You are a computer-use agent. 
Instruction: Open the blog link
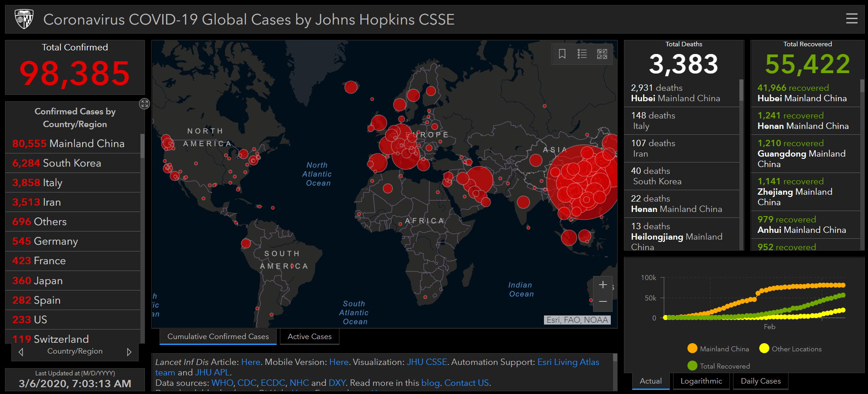pos(430,383)
